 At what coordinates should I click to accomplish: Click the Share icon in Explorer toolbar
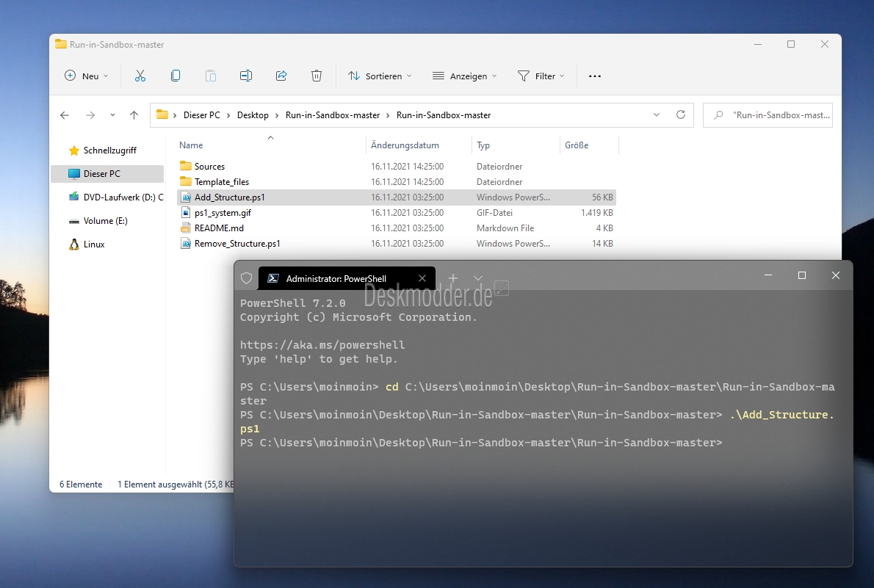(x=281, y=76)
